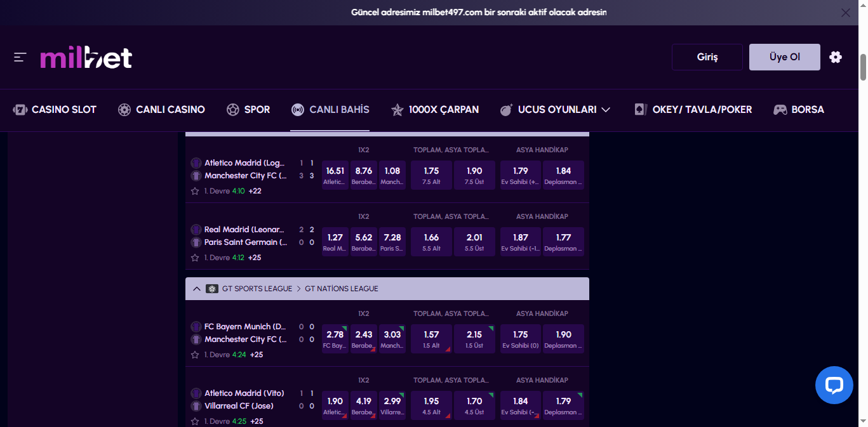Image resolution: width=868 pixels, height=427 pixels.
Task: Open +22 more markets
Action: 255,191
